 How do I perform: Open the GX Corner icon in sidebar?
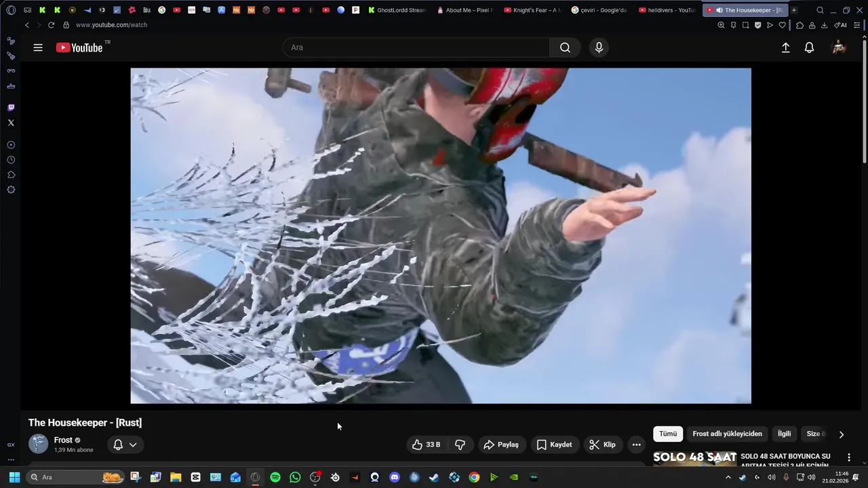point(11,445)
